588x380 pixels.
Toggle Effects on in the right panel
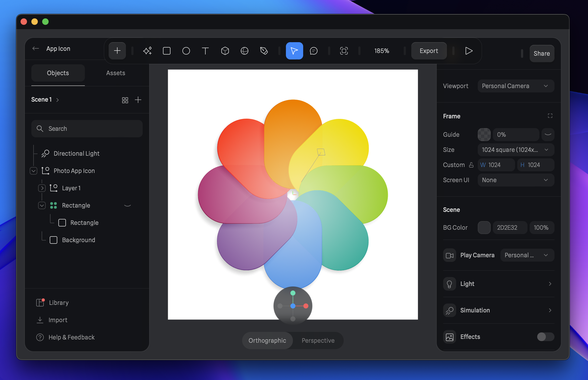coord(545,337)
